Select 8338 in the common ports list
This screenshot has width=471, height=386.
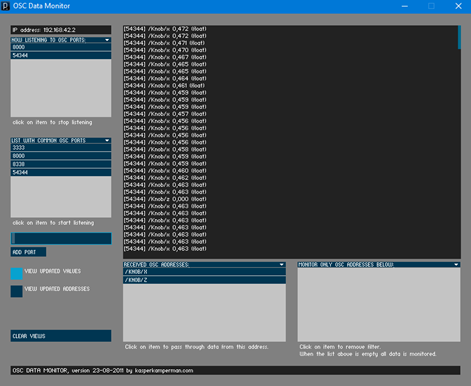point(61,164)
